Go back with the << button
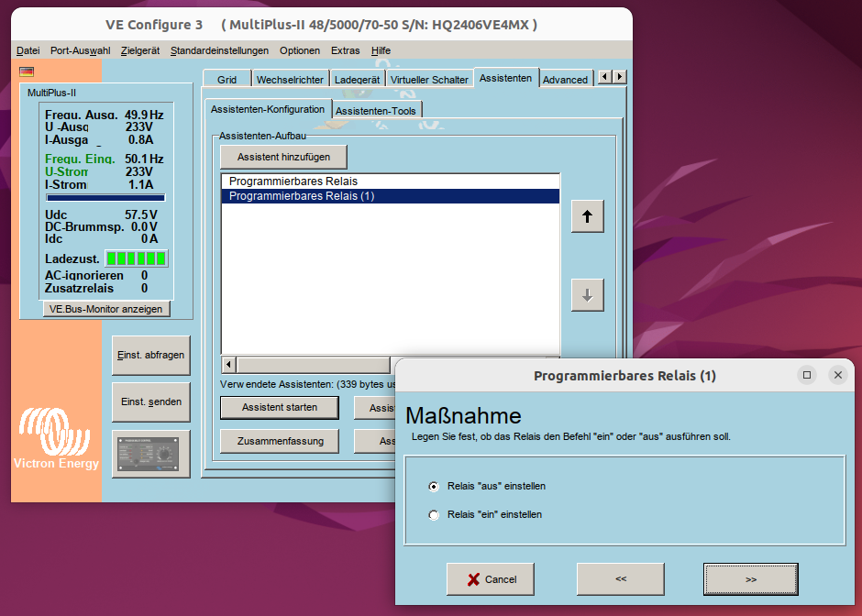Image resolution: width=862 pixels, height=616 pixels. point(621,579)
